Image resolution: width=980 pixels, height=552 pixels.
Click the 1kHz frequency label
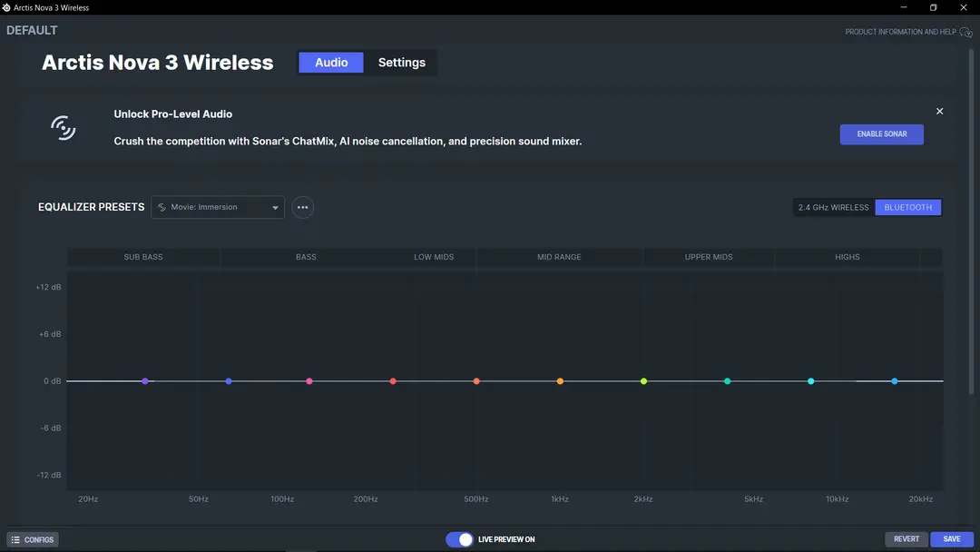pyautogui.click(x=560, y=498)
